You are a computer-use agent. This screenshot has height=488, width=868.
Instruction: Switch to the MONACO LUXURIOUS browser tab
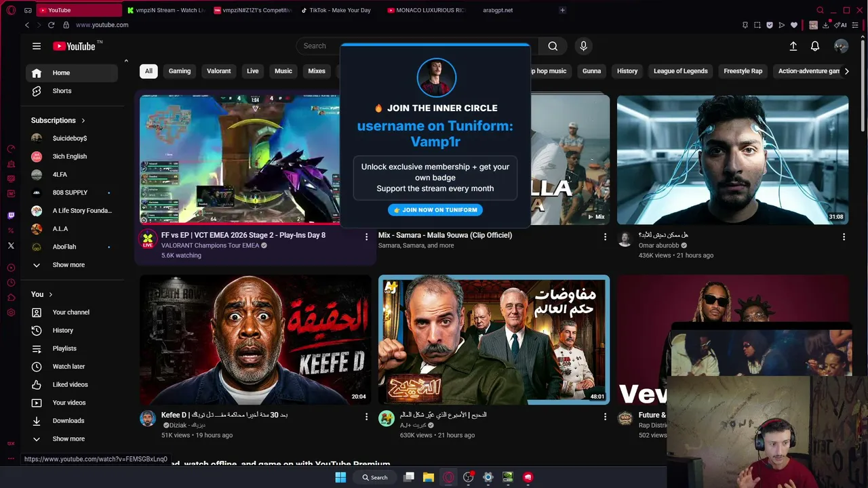pos(427,10)
